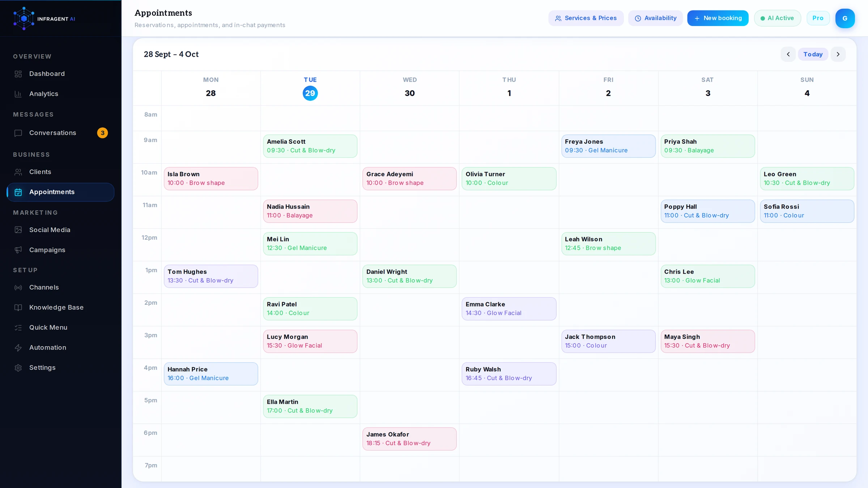Jump to Today in the calendar
Image resolution: width=868 pixels, height=488 pixels.
pos(813,54)
